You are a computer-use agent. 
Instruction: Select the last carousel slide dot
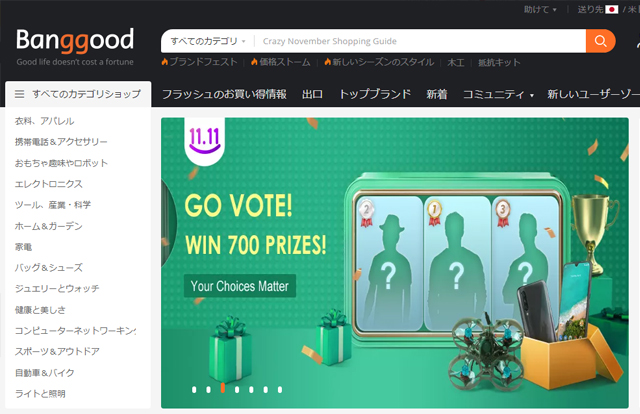(x=280, y=390)
